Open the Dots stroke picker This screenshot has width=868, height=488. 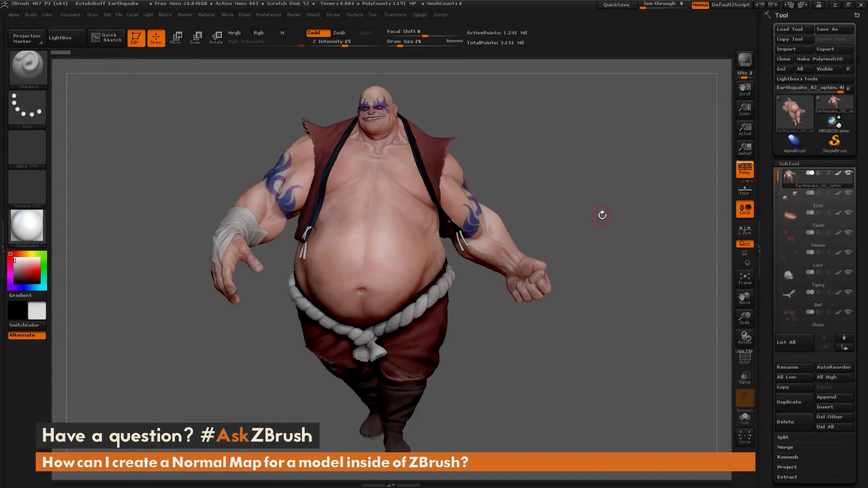pos(27,109)
